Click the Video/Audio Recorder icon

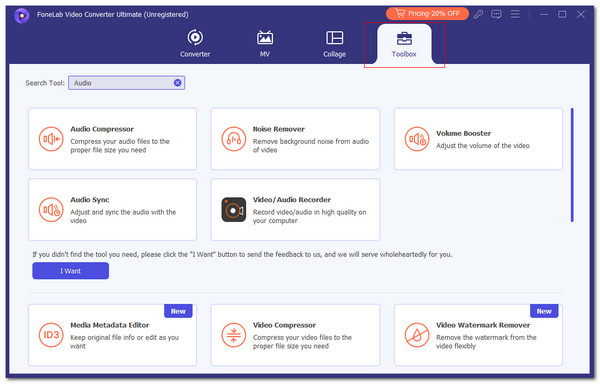pyautogui.click(x=233, y=210)
